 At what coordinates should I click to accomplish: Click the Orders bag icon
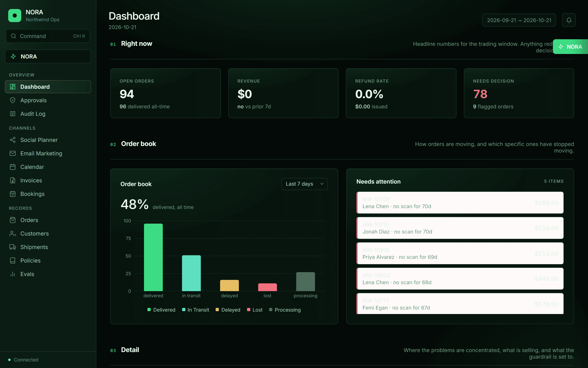pyautogui.click(x=13, y=220)
